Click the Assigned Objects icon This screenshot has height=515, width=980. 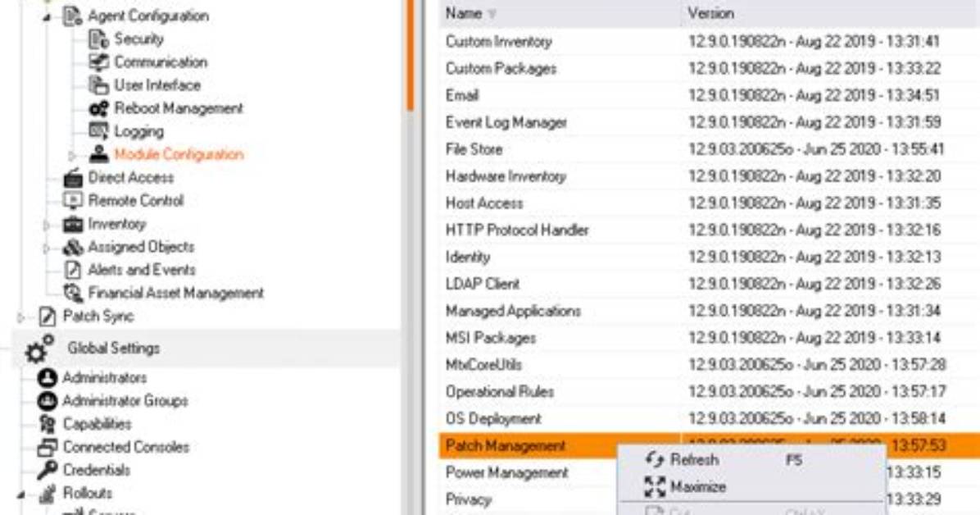point(73,247)
